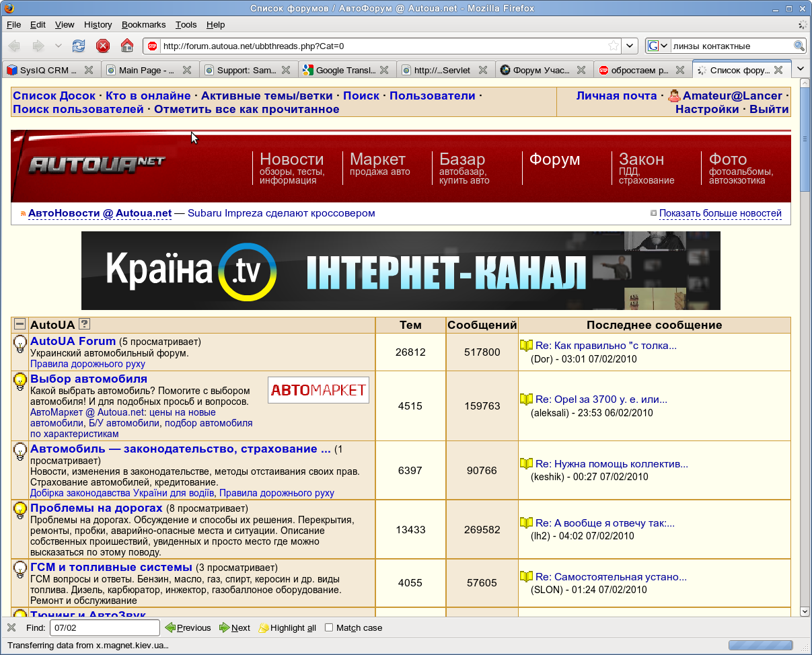Click lightbulb icon for Выбор автомобиля row
812x655 pixels.
[x=20, y=382]
